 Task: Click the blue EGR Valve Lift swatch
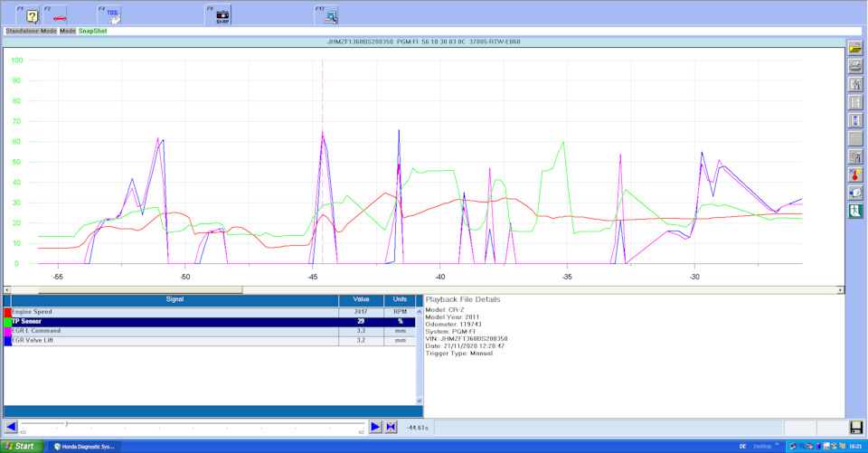[x=8, y=341]
